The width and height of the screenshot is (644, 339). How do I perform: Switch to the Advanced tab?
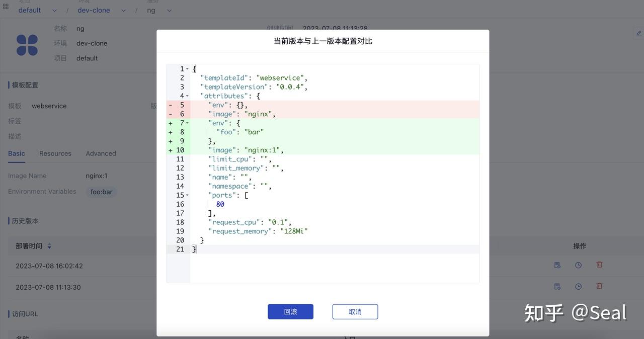pos(100,153)
